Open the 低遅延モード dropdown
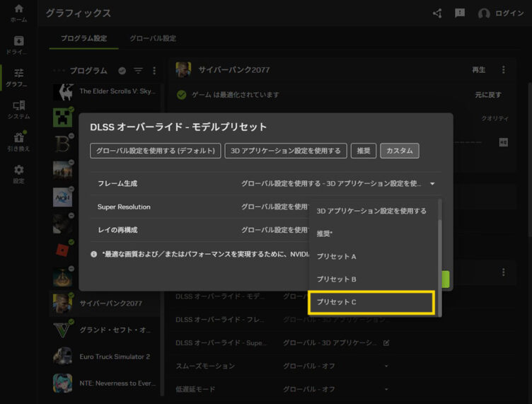 tap(336, 389)
